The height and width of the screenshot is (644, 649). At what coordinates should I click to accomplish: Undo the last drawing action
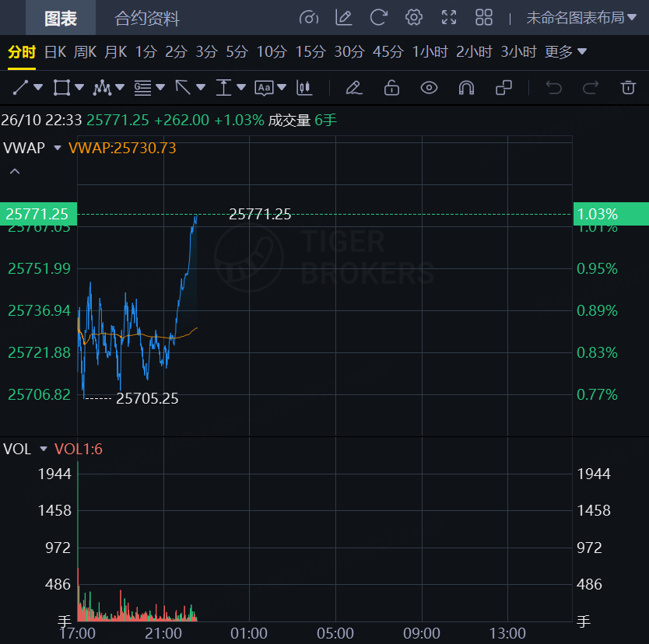[553, 88]
